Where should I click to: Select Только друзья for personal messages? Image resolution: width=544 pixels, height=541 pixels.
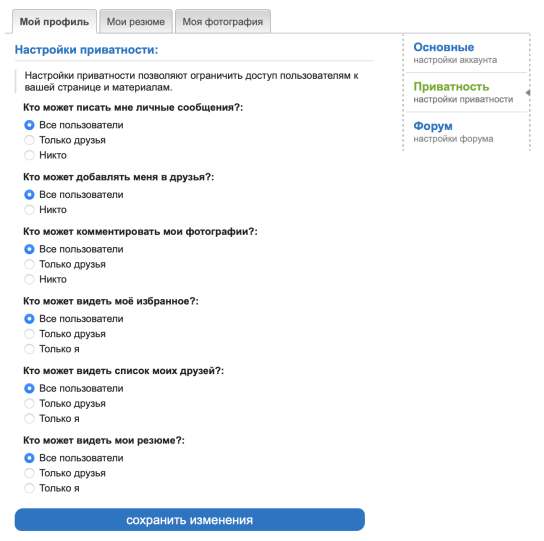pos(29,140)
